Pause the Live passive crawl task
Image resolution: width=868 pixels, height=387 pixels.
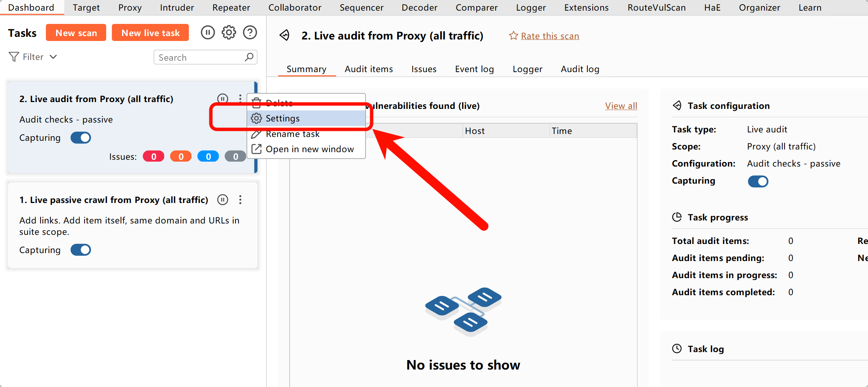223,200
